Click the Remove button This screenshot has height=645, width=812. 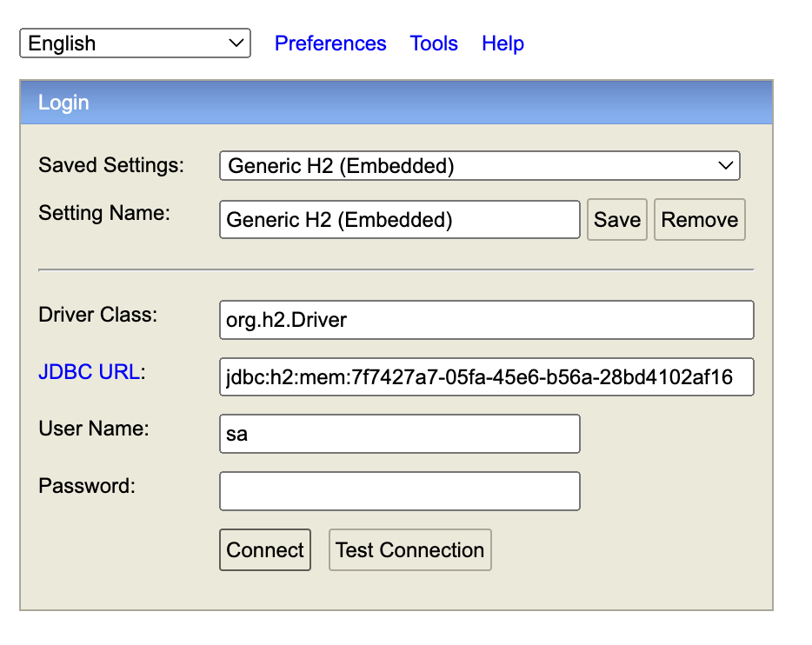coord(700,219)
